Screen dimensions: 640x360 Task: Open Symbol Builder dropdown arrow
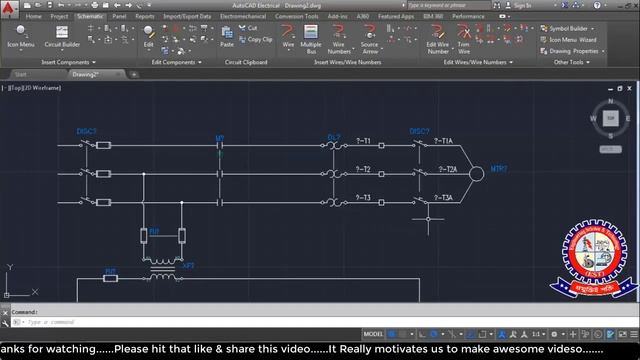pos(592,29)
